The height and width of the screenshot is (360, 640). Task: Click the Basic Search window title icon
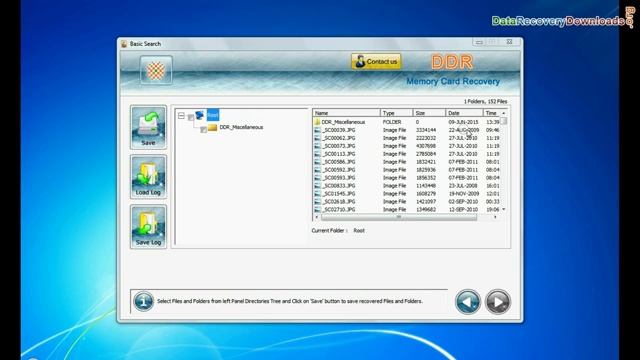point(124,44)
